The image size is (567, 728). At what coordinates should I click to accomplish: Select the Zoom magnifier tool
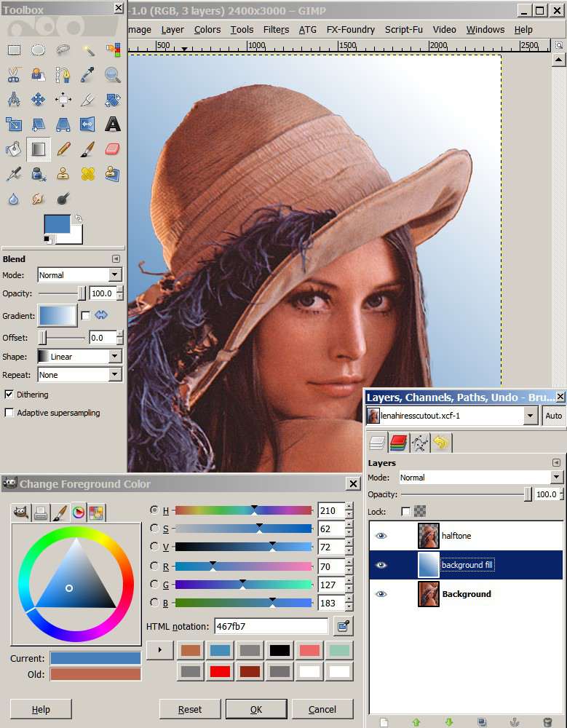point(112,74)
